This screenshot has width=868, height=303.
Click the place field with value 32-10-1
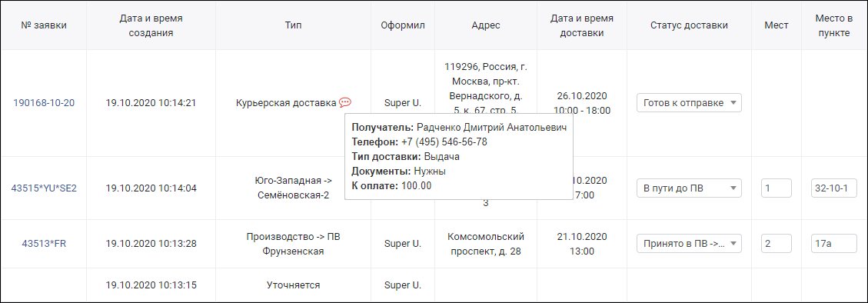(x=833, y=188)
